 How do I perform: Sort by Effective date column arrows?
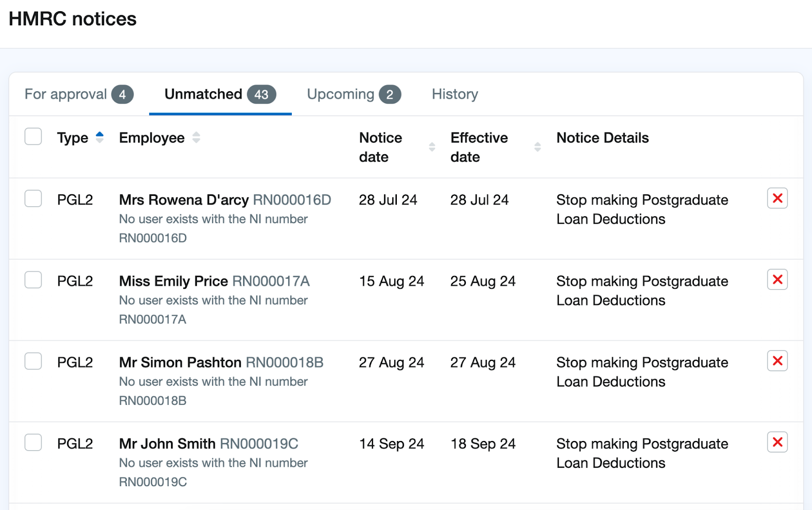(x=537, y=147)
